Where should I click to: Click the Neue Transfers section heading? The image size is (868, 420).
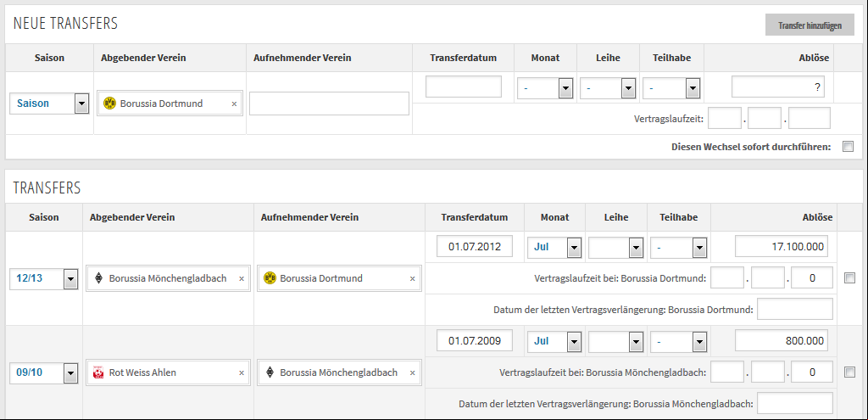(65, 23)
